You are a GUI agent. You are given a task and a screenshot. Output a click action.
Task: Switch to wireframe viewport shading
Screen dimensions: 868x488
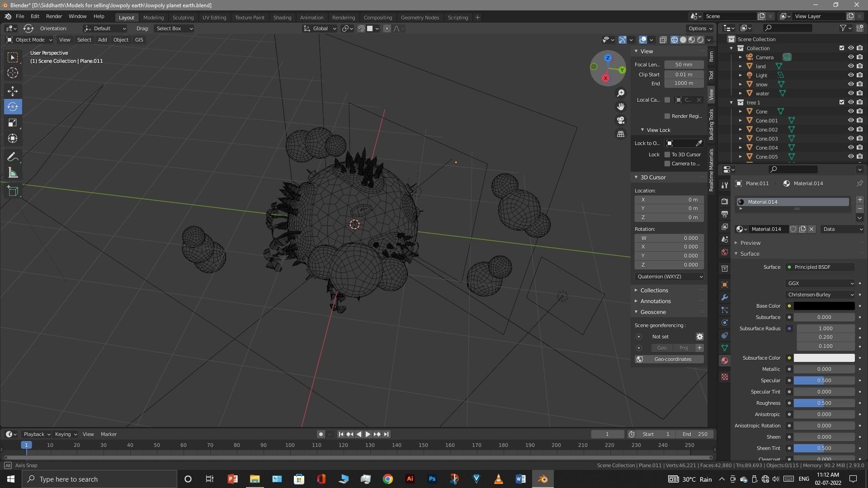tap(675, 40)
